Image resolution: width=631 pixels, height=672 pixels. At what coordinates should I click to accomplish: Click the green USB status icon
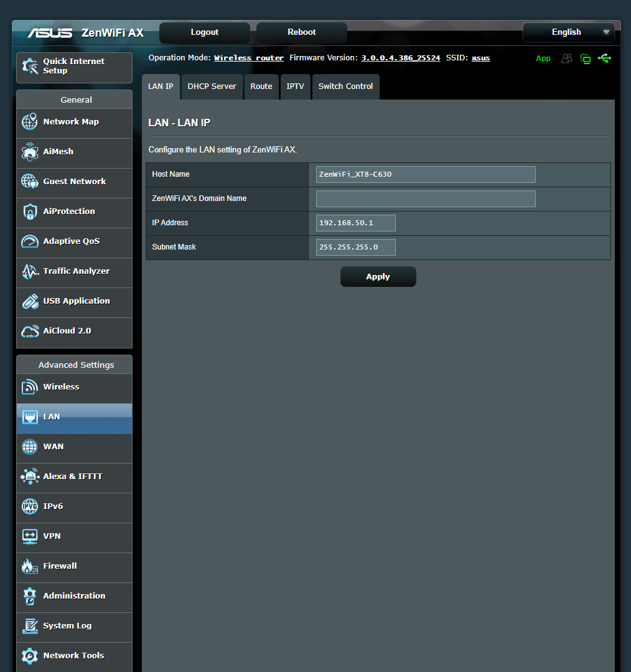coord(604,58)
